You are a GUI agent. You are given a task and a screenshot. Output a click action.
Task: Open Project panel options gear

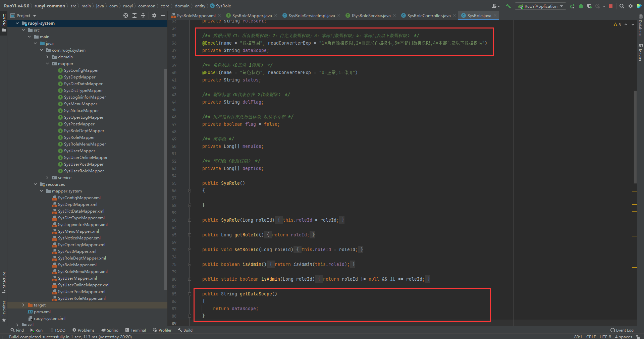[x=154, y=15]
